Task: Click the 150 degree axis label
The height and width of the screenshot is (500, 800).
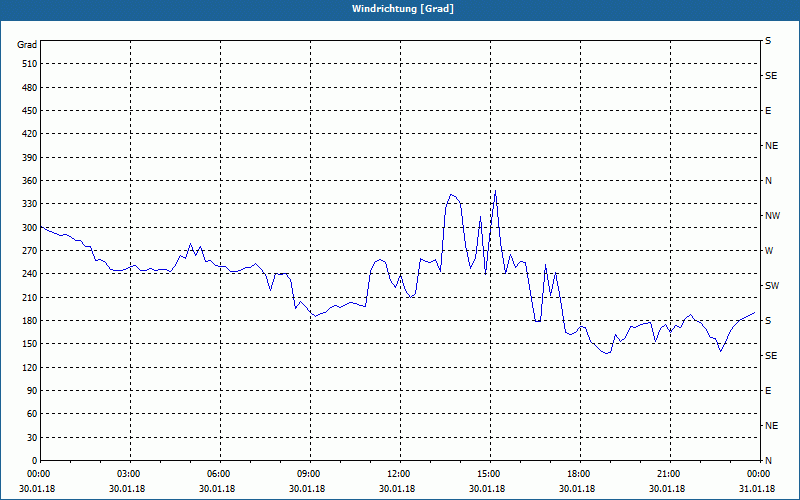Action: [29, 344]
